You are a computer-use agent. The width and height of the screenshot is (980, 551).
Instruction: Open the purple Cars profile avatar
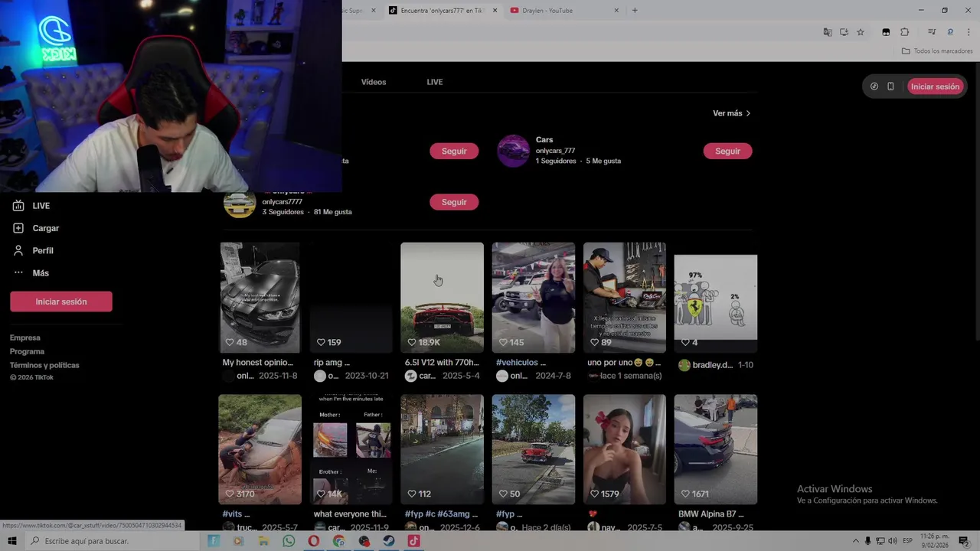[x=514, y=151]
